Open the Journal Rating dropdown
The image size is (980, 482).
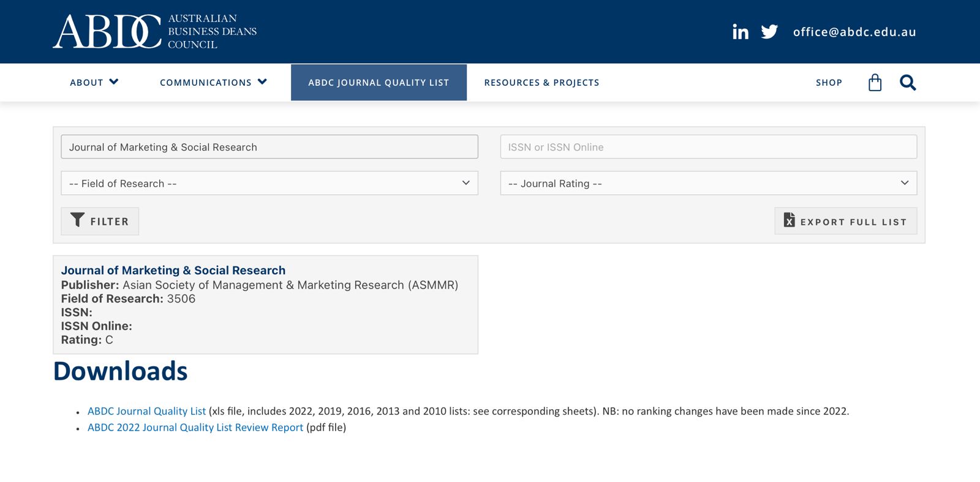click(x=709, y=183)
